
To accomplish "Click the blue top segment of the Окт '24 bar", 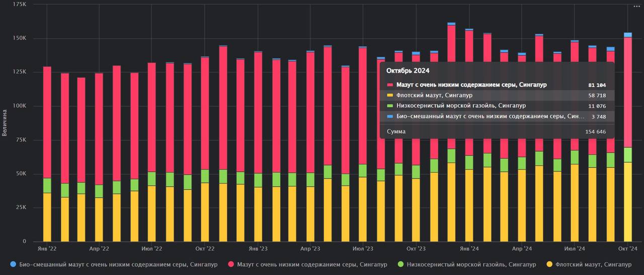I will click(x=628, y=35).
